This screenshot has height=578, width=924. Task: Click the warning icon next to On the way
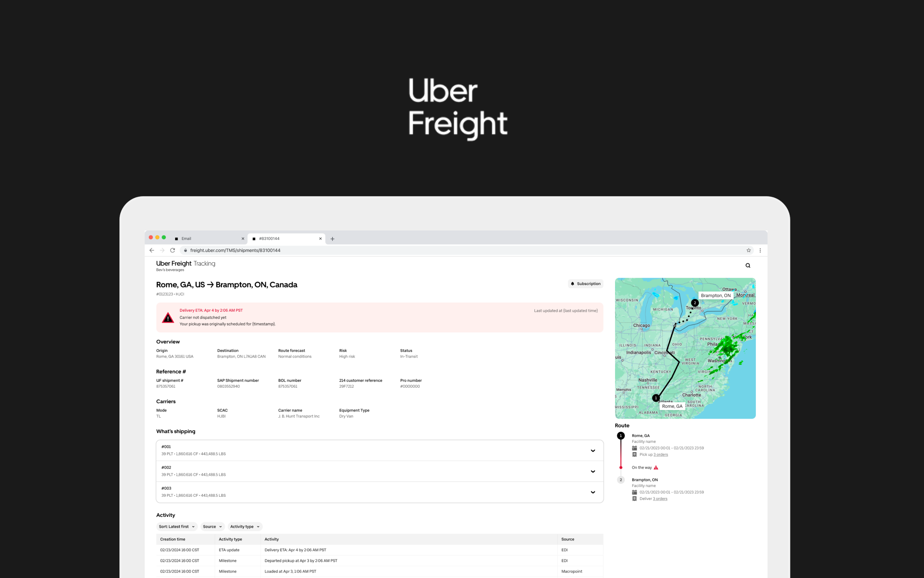[x=656, y=467]
